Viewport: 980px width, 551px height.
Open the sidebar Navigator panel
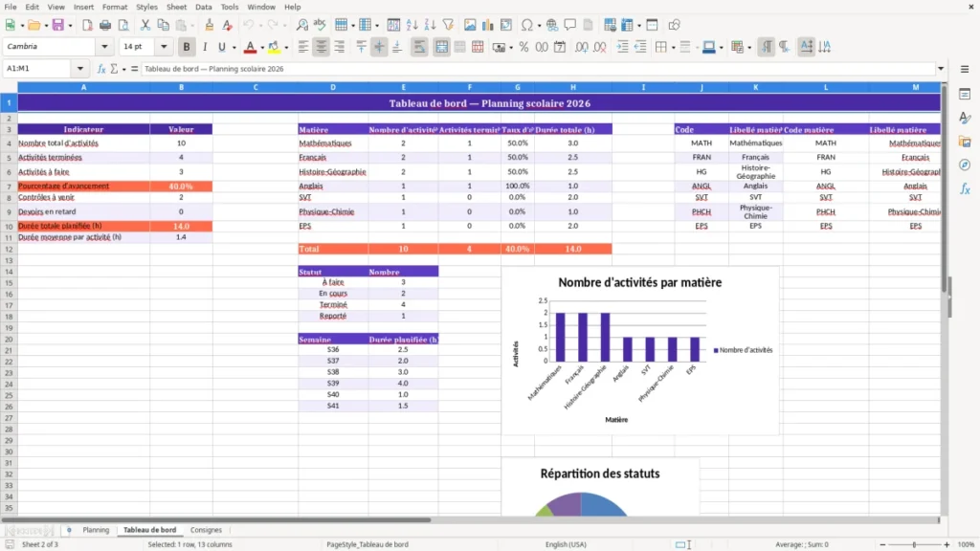(x=965, y=165)
